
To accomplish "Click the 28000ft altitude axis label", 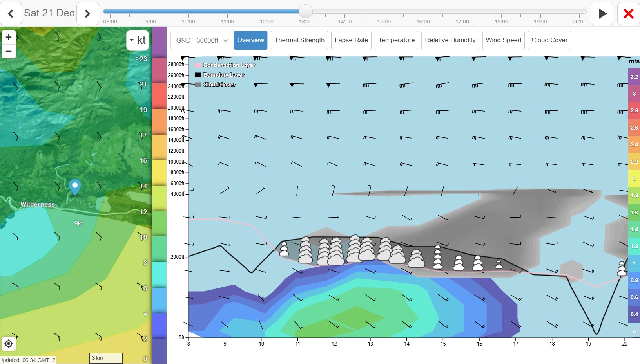I will (x=176, y=64).
